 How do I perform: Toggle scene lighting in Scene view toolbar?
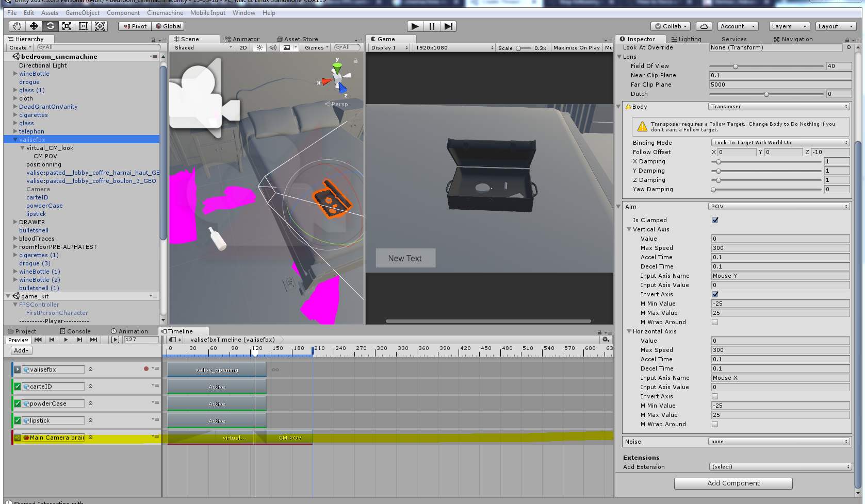point(259,47)
